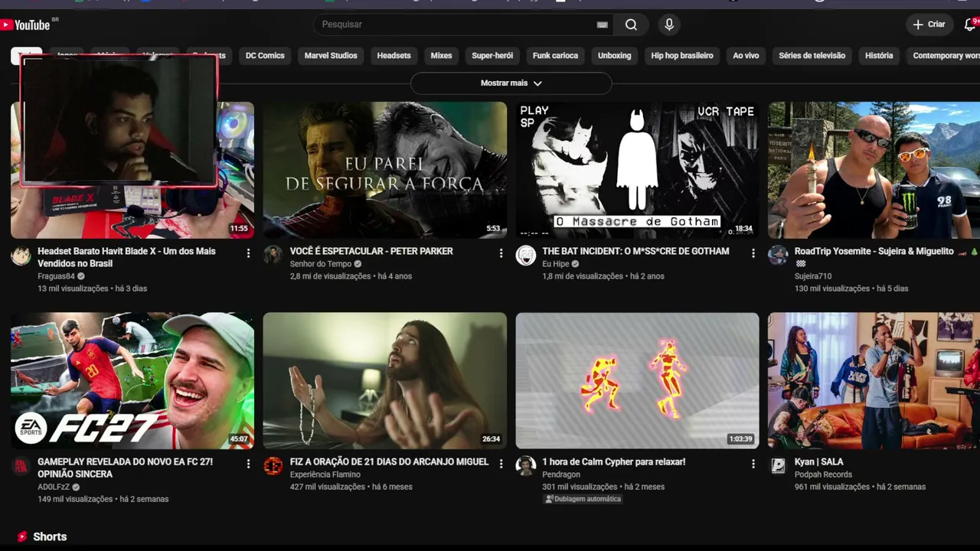The height and width of the screenshot is (551, 980).
Task: Filter by the Unboxing chip
Action: (x=614, y=56)
